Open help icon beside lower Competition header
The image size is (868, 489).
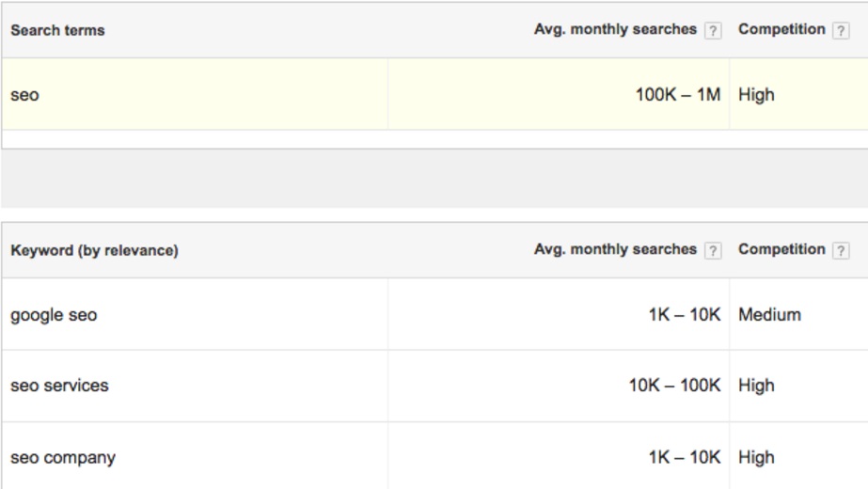(841, 251)
